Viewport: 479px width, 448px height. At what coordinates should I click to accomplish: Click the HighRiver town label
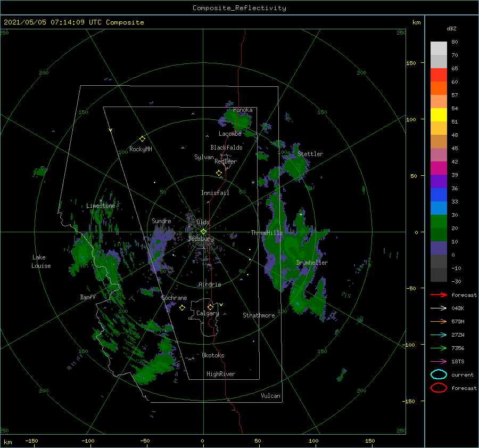221,374
